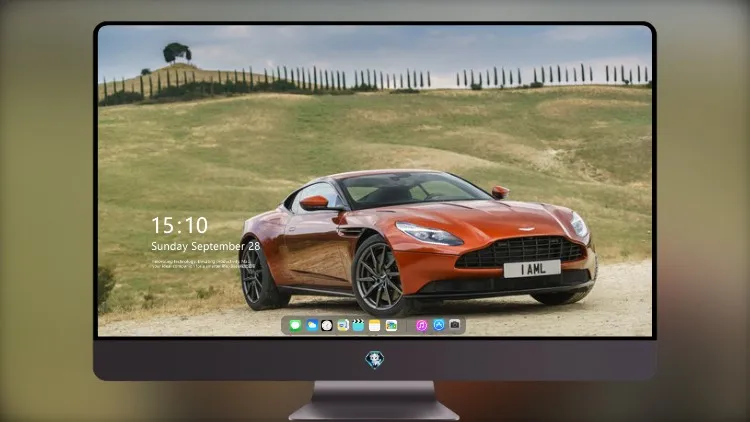The image size is (750, 422).
Task: Open the blue App Store icon
Action: coord(439,325)
